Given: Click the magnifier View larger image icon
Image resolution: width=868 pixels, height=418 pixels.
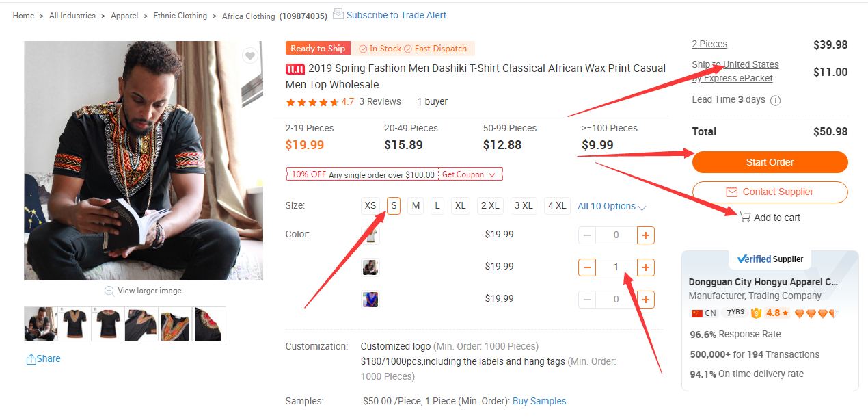Looking at the screenshot, I should click(x=109, y=291).
